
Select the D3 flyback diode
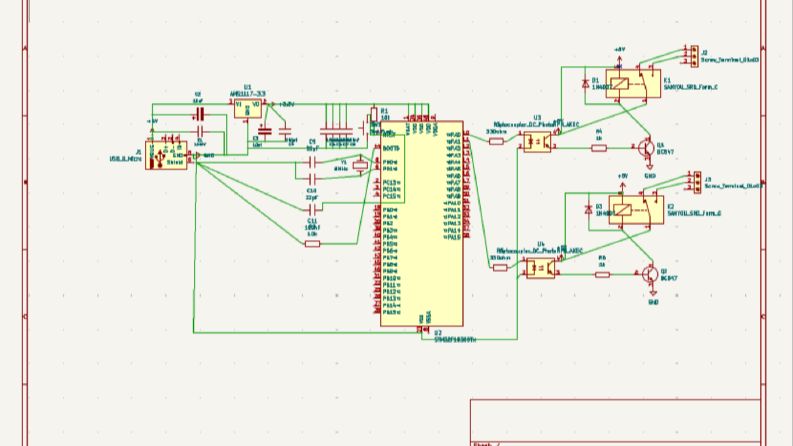tap(588, 210)
